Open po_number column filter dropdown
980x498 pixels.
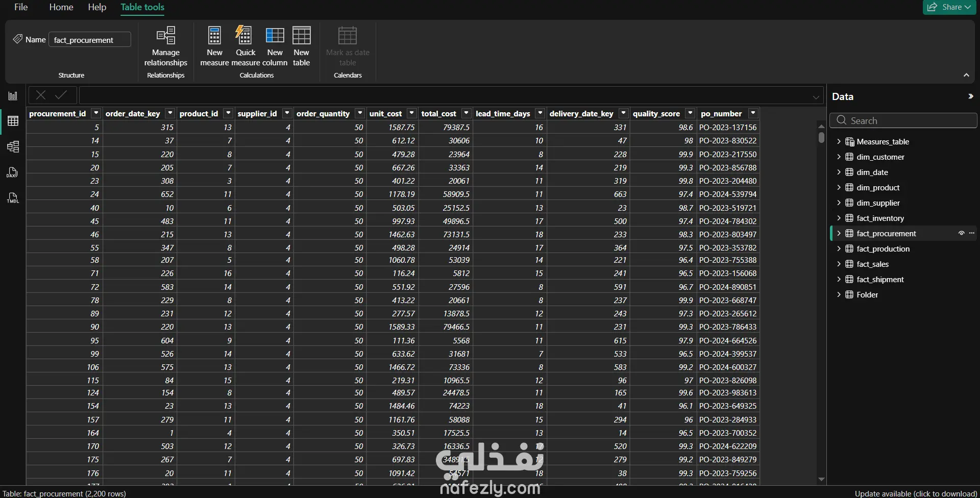pos(753,113)
